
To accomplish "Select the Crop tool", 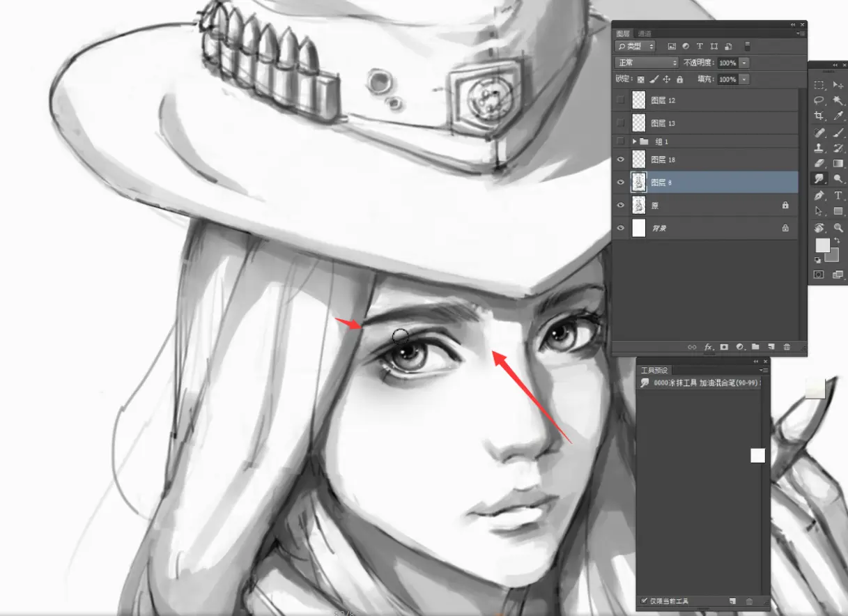I will [x=819, y=116].
